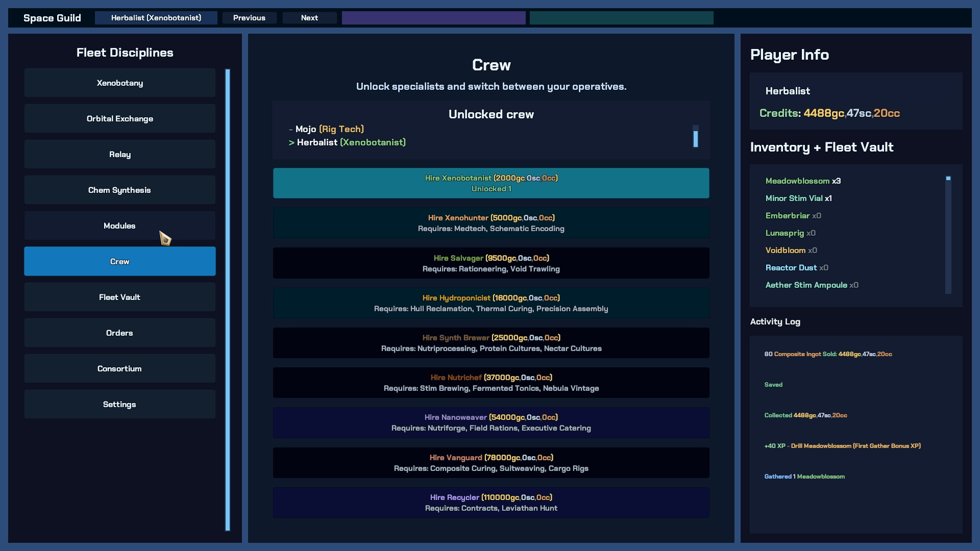Select Mojo (Rig Tech) from unlocked crew

click(329, 129)
